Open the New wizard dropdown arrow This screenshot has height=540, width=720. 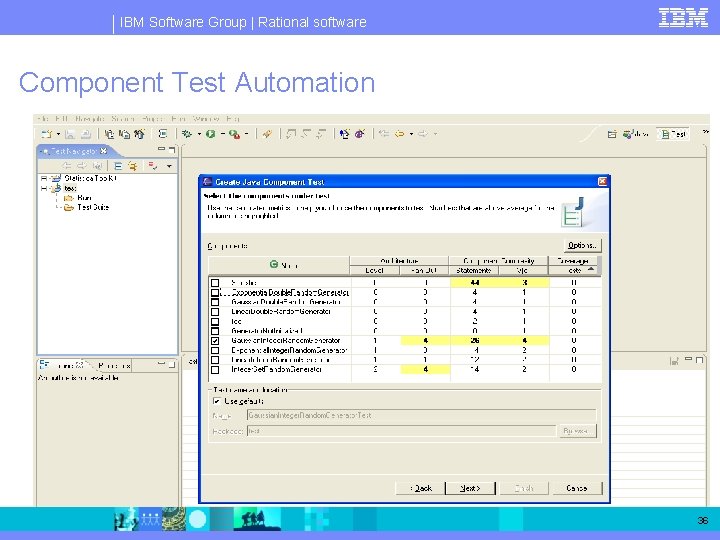pyautogui.click(x=58, y=134)
